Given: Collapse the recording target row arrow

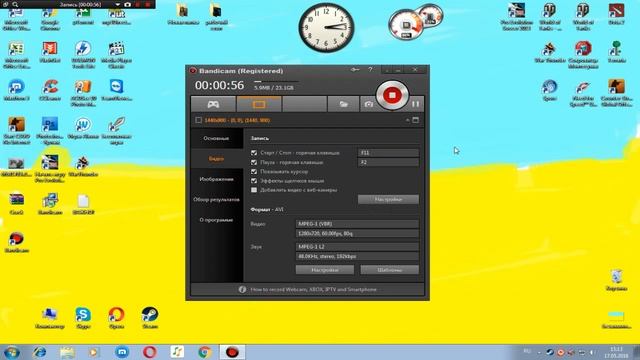Looking at the screenshot, I should [x=407, y=120].
